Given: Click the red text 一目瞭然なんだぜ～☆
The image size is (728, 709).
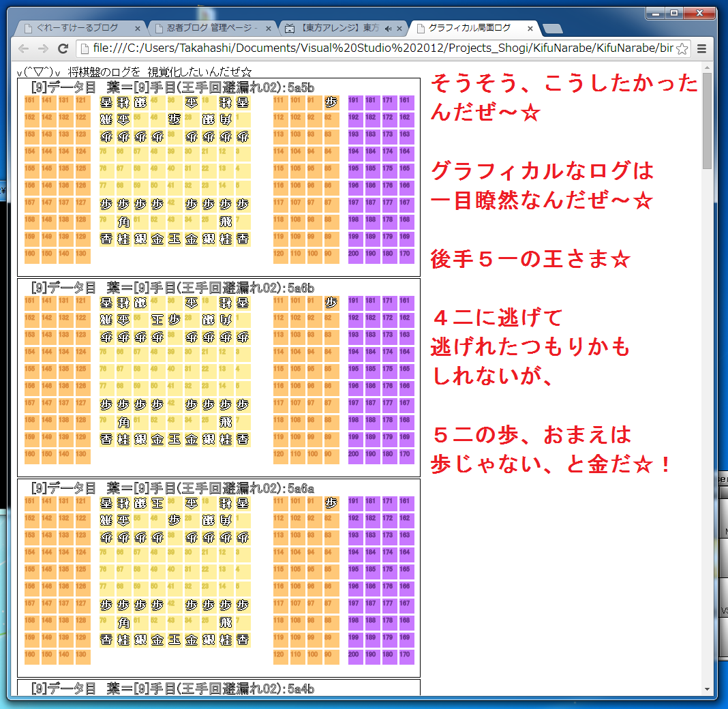Looking at the screenshot, I should click(543, 200).
